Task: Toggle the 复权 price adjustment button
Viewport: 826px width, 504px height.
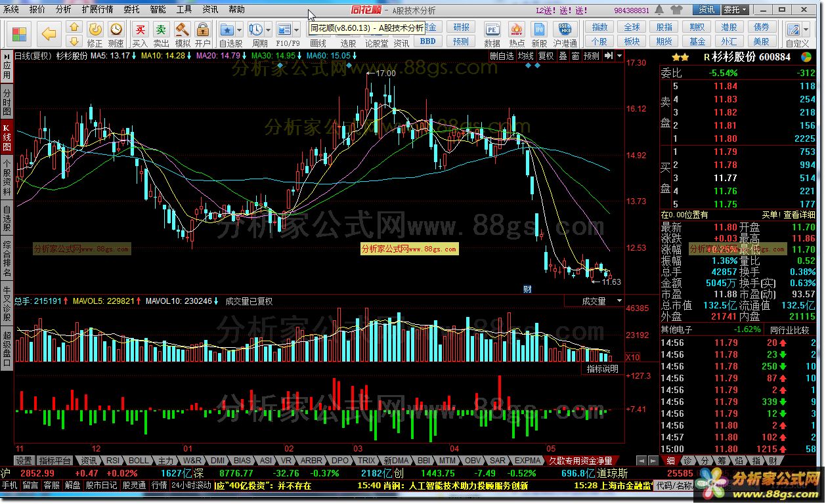Action: [546, 56]
